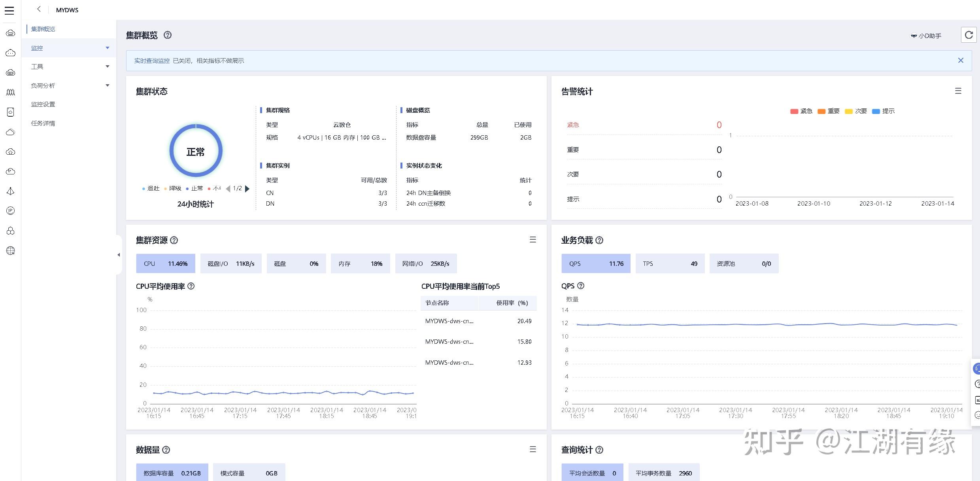Screen dimensions: 980x481
Task: Open 监控设置 in the sidebar
Action: [43, 104]
